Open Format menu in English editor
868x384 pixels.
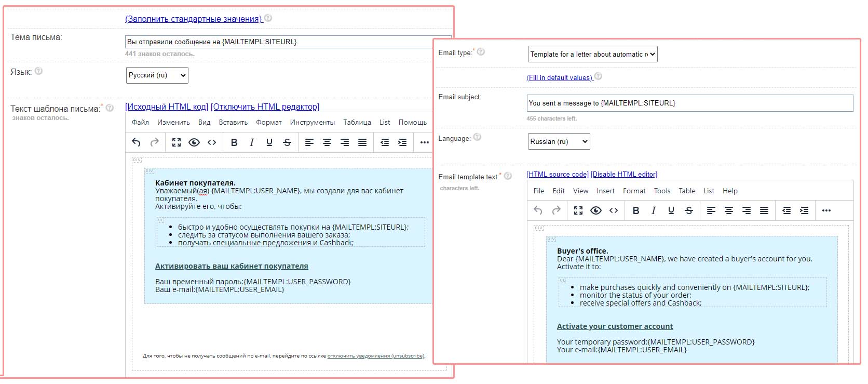coord(634,191)
